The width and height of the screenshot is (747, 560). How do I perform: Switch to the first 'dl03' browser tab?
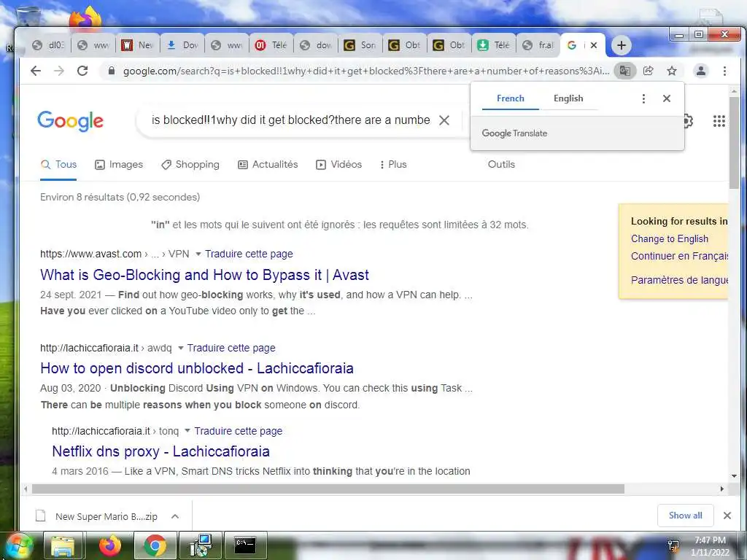pos(49,45)
